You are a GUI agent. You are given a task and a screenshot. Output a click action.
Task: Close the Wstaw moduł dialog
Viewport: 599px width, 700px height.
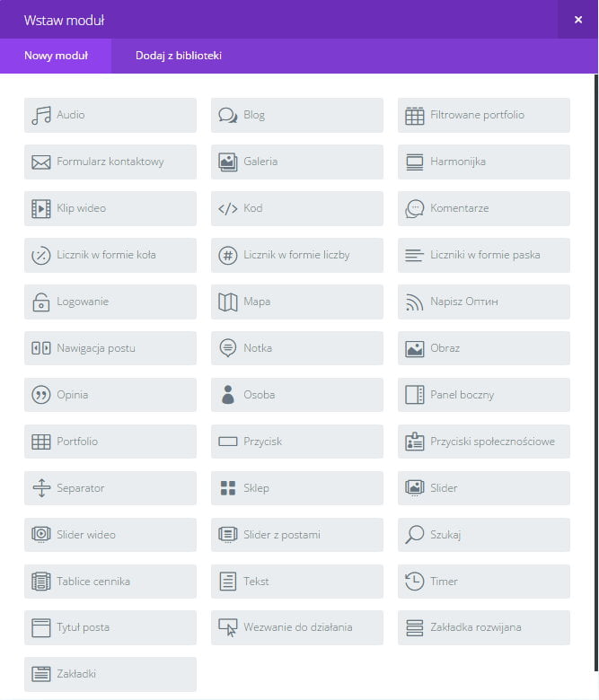pos(577,20)
